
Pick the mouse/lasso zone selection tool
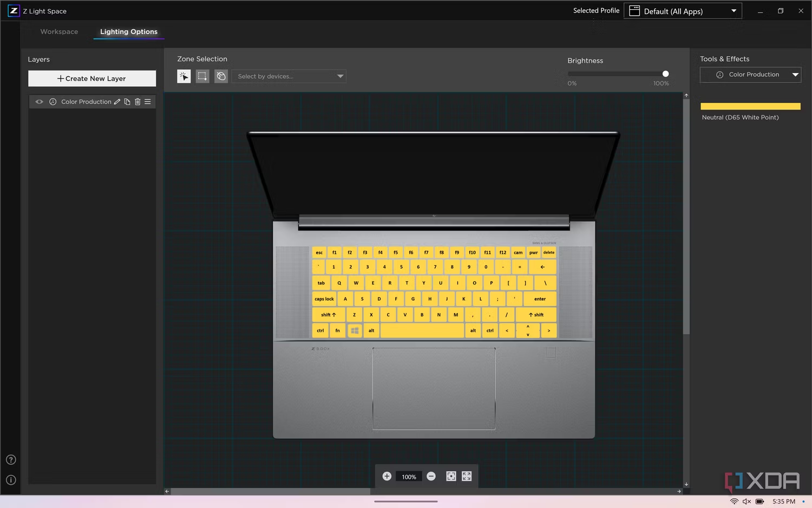coord(221,76)
